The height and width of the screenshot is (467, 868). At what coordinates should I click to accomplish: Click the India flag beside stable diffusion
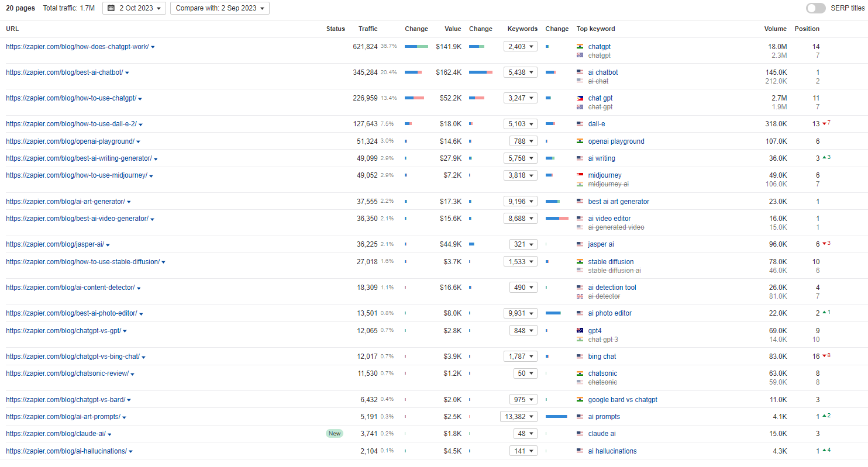point(580,262)
